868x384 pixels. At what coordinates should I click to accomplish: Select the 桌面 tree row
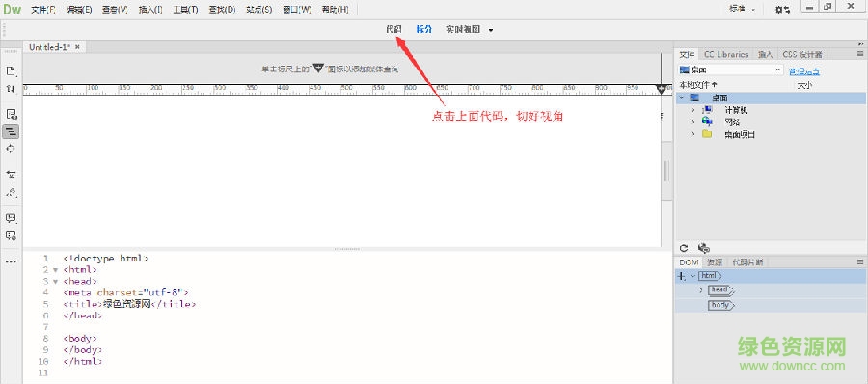(x=770, y=98)
